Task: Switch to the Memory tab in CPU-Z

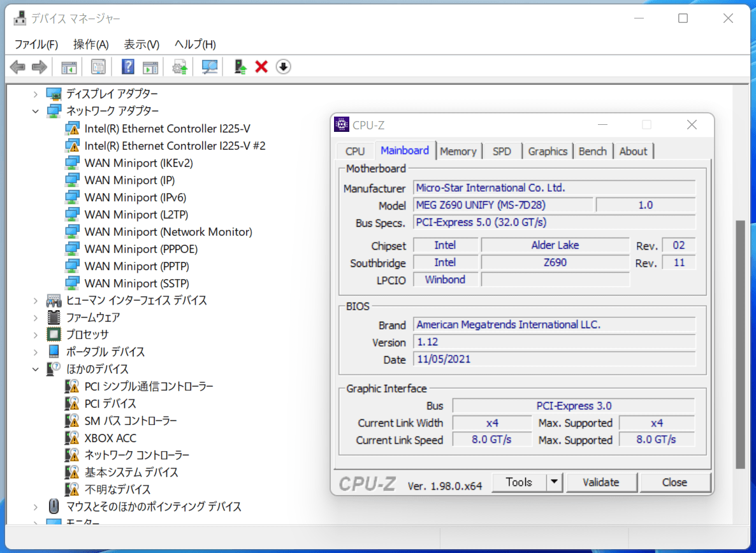Action: (458, 152)
